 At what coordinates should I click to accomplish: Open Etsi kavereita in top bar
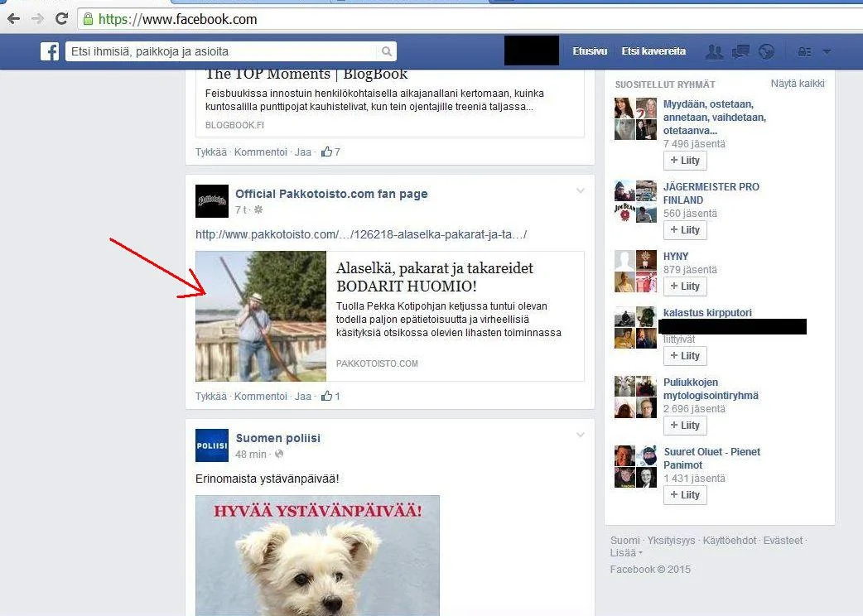click(653, 51)
